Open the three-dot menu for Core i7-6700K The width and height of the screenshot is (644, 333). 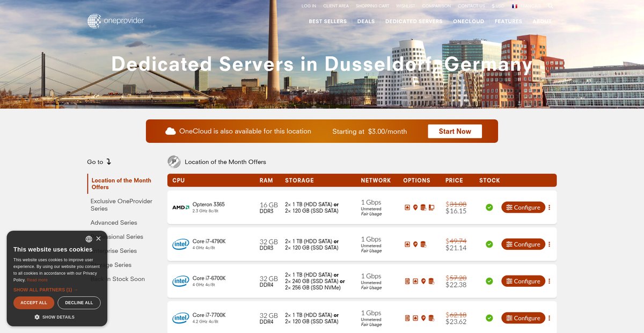click(549, 281)
